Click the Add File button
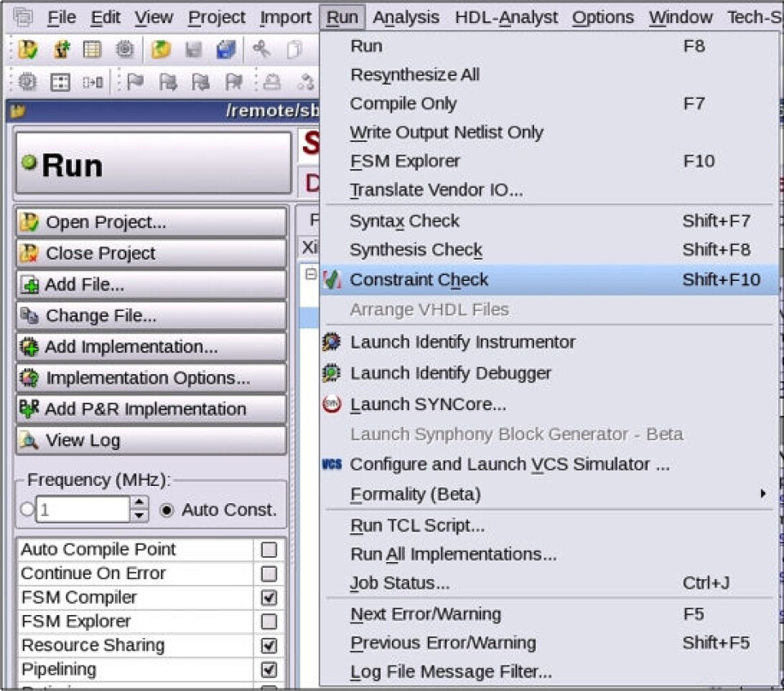784x691 pixels. (x=152, y=284)
